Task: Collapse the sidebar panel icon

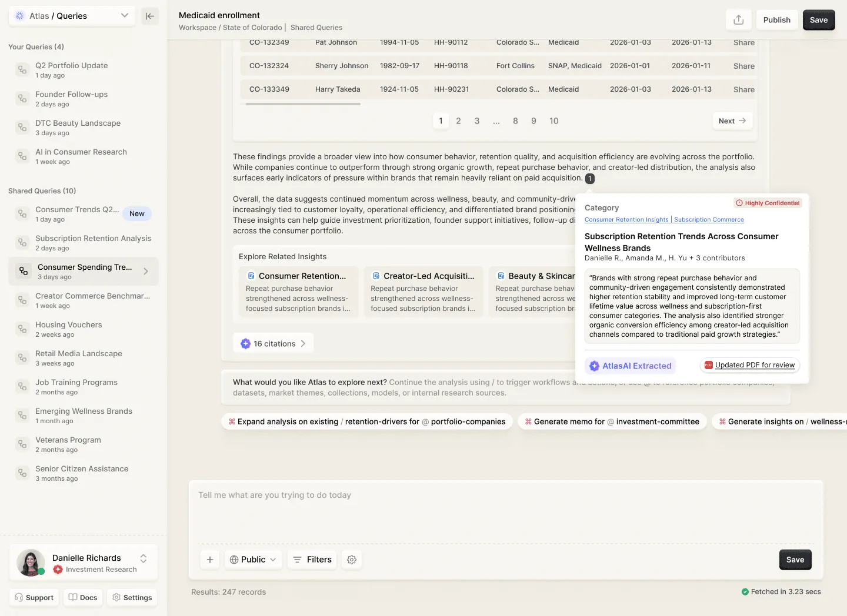Action: [150, 16]
